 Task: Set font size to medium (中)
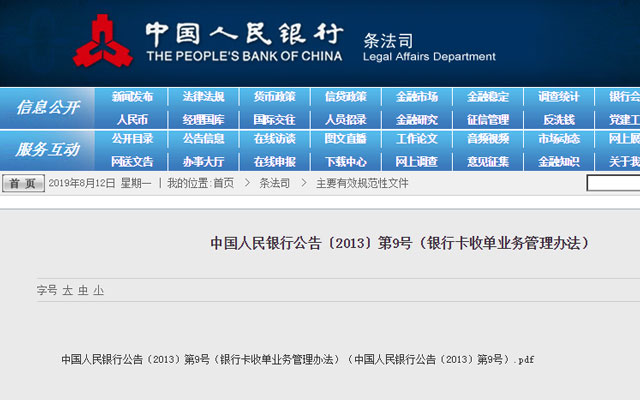(83, 290)
